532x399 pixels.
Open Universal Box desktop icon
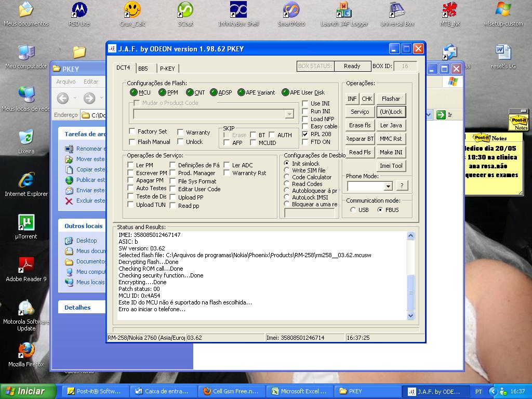pos(397,14)
